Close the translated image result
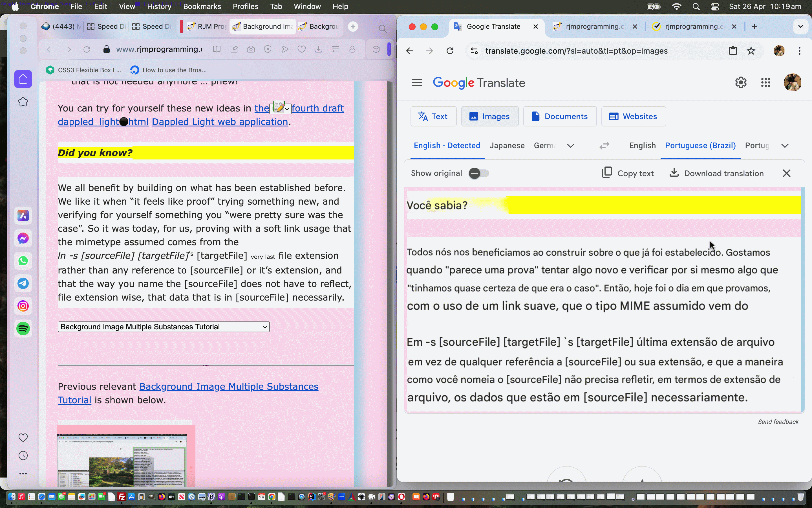The height and width of the screenshot is (508, 812). pyautogui.click(x=787, y=173)
